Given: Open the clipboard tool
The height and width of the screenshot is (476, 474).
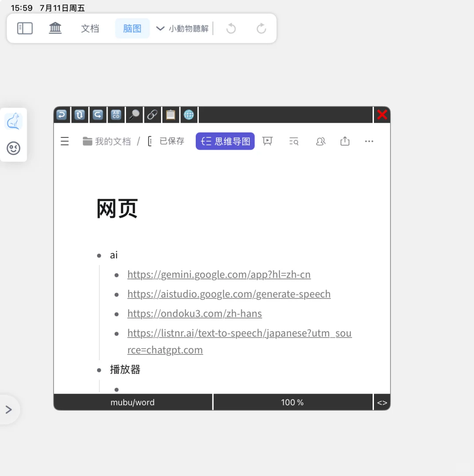Looking at the screenshot, I should coord(170,115).
